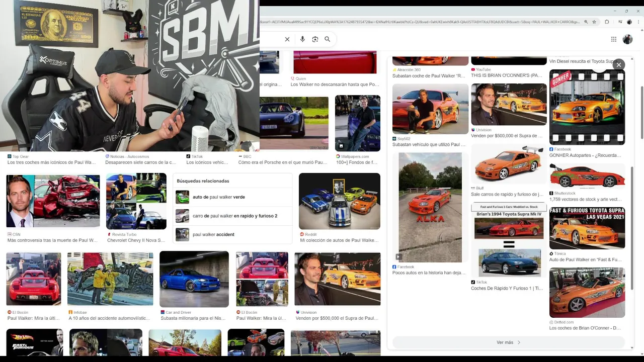Select related search 'paul walker accident'

232,234
